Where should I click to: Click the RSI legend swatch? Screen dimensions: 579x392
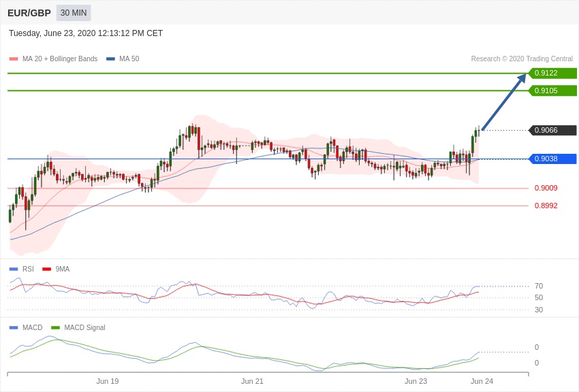point(14,269)
